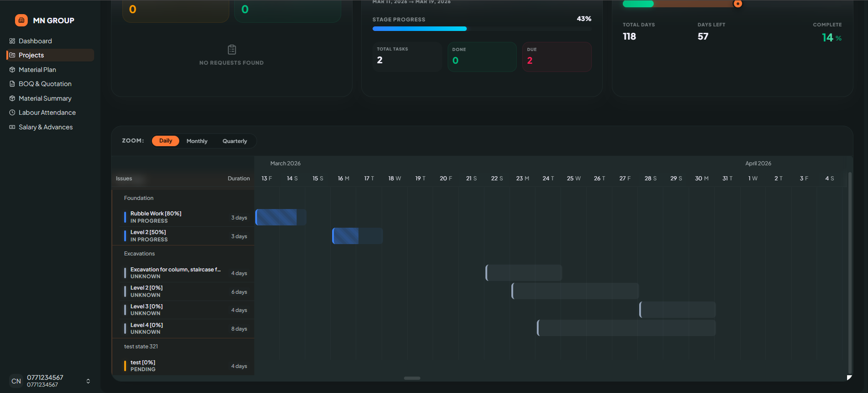Click the 6-day Level 2 [0%] Gantt bar

tap(575, 291)
